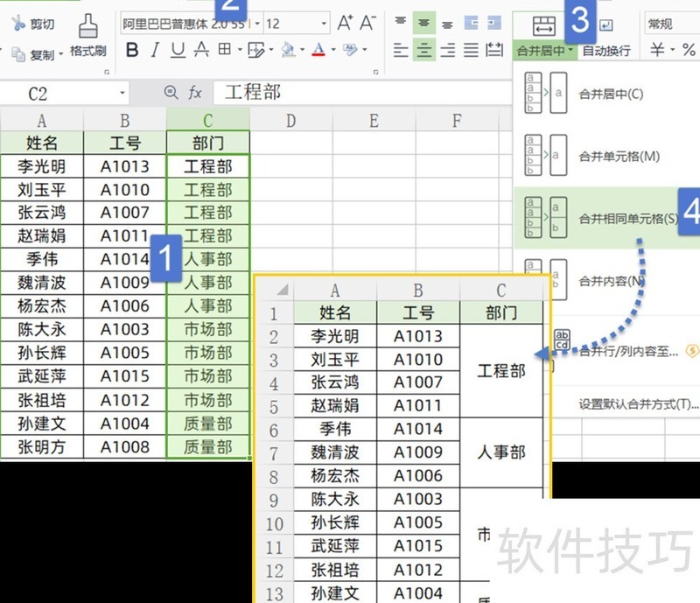Screen dimensions: 700x603
Task: Select main sheet cell A1008
Action: 124,446
